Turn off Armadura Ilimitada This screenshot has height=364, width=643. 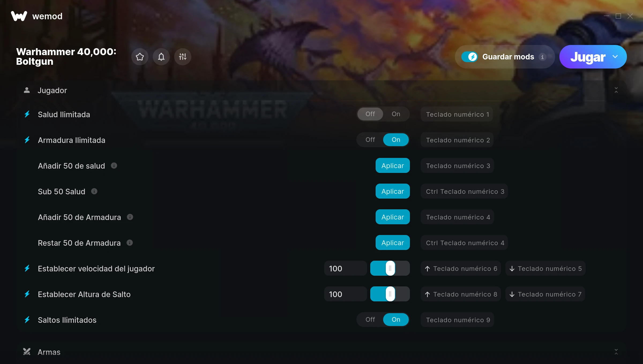(370, 140)
